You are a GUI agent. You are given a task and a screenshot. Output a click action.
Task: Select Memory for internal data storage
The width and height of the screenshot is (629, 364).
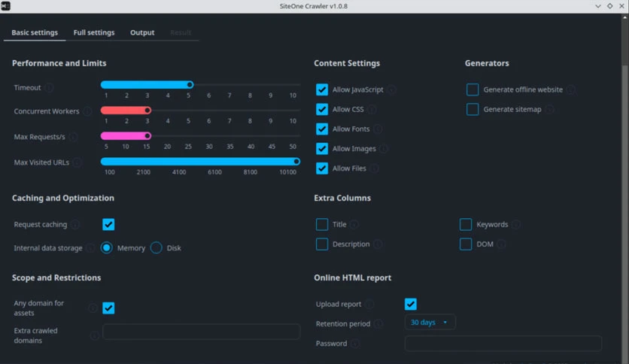point(106,247)
